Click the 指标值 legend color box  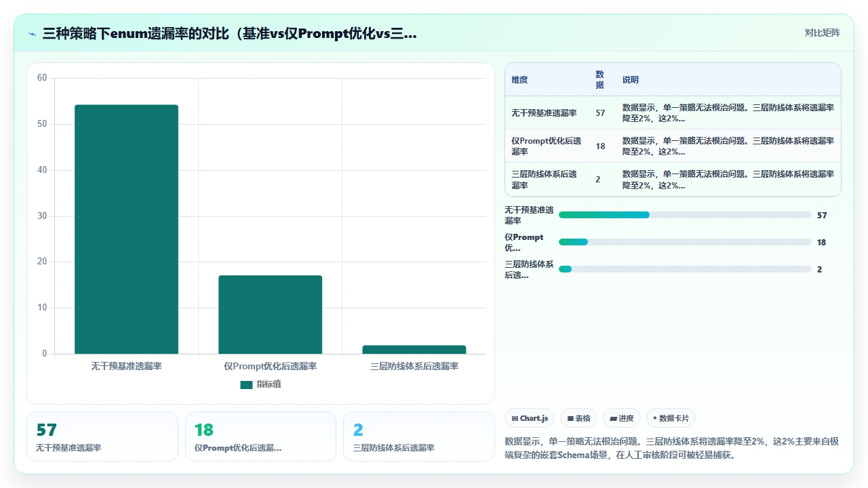[x=246, y=384]
